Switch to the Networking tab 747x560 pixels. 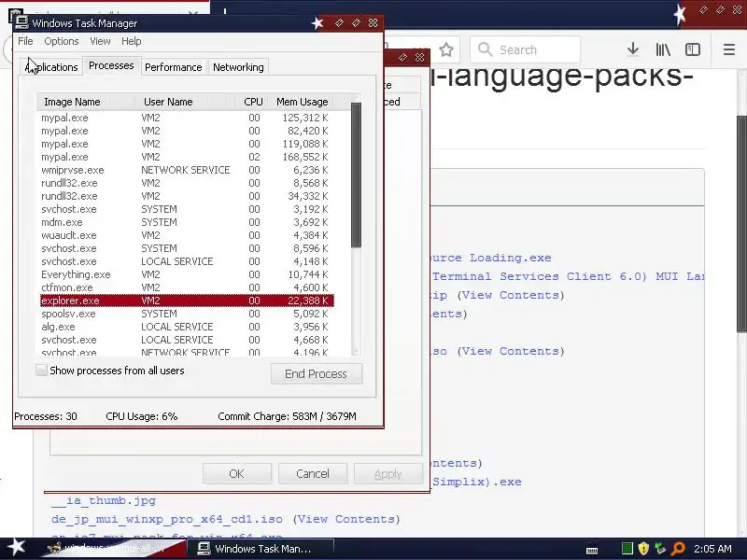238,67
